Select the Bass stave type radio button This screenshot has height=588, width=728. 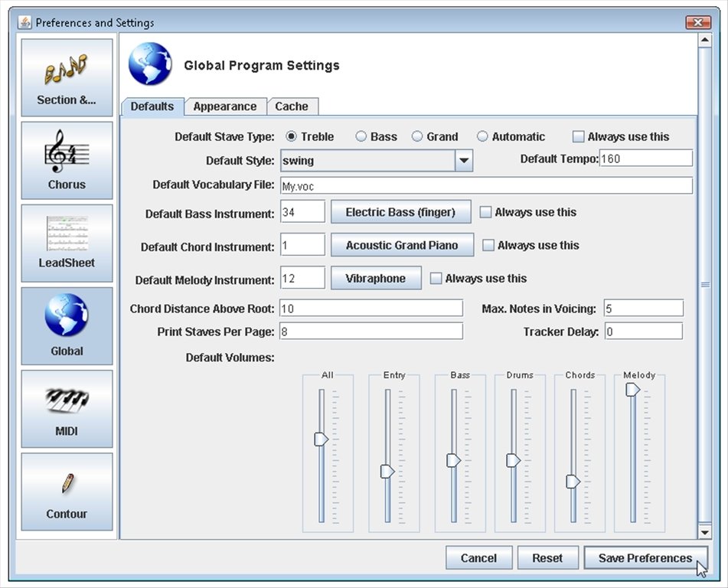pos(361,136)
